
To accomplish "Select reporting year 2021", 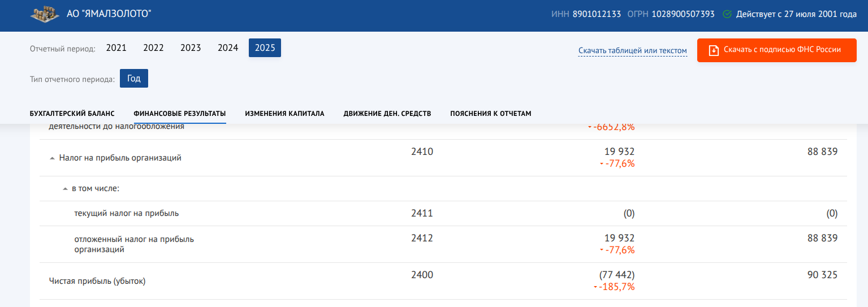I will pyautogui.click(x=116, y=48).
